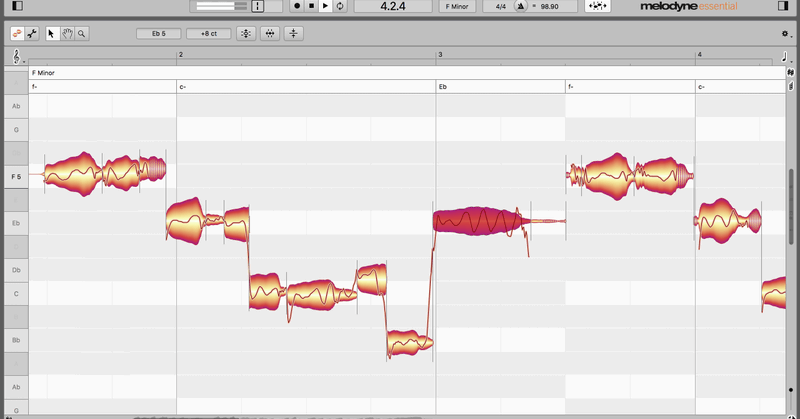
Task: Click bar 3 marker in the ruler
Action: [x=440, y=54]
